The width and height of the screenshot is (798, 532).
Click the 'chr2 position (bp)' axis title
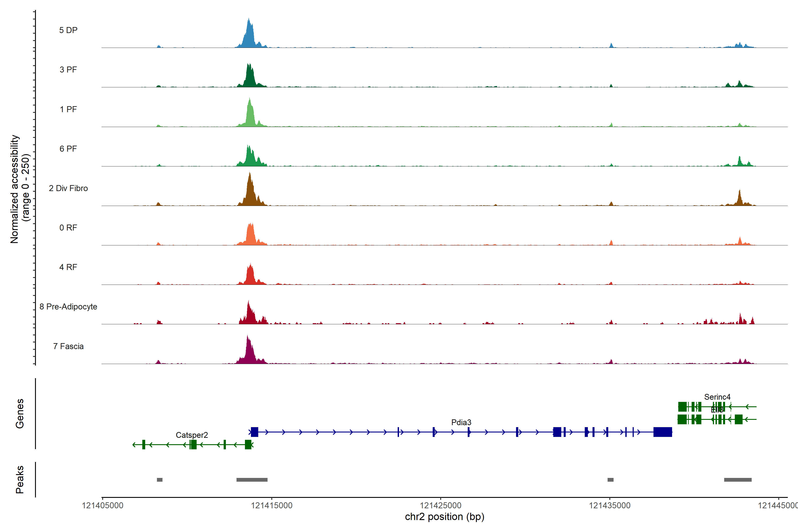(x=444, y=517)
